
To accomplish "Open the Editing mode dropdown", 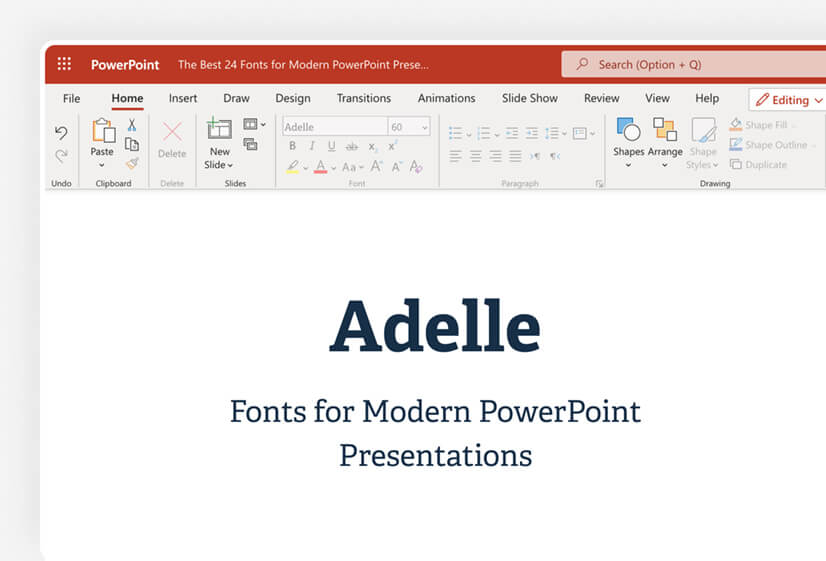I will tap(788, 100).
